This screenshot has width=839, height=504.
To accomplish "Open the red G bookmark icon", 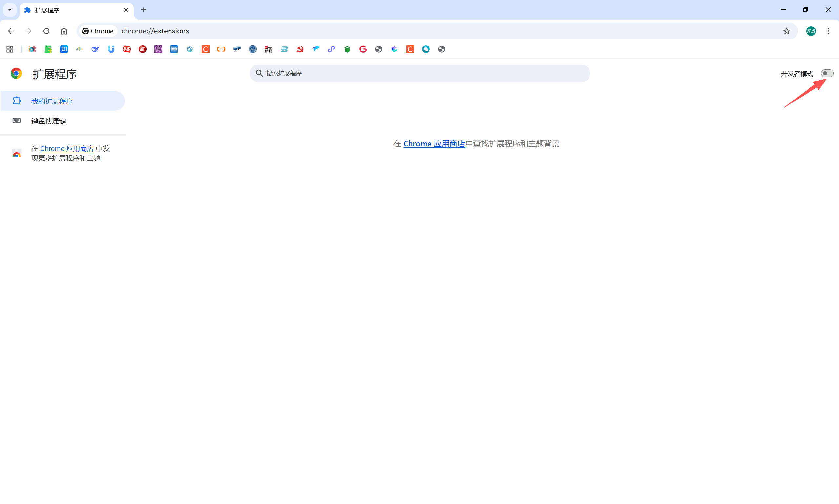I will click(x=363, y=49).
